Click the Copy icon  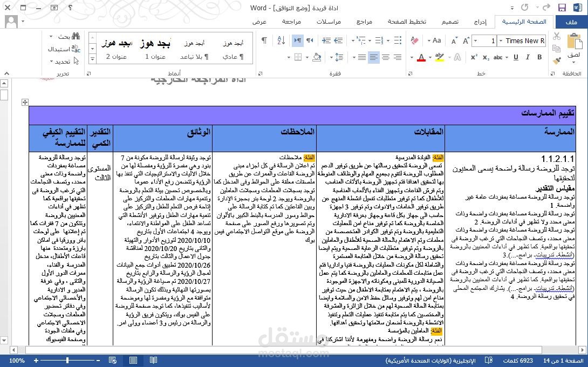[557, 49]
